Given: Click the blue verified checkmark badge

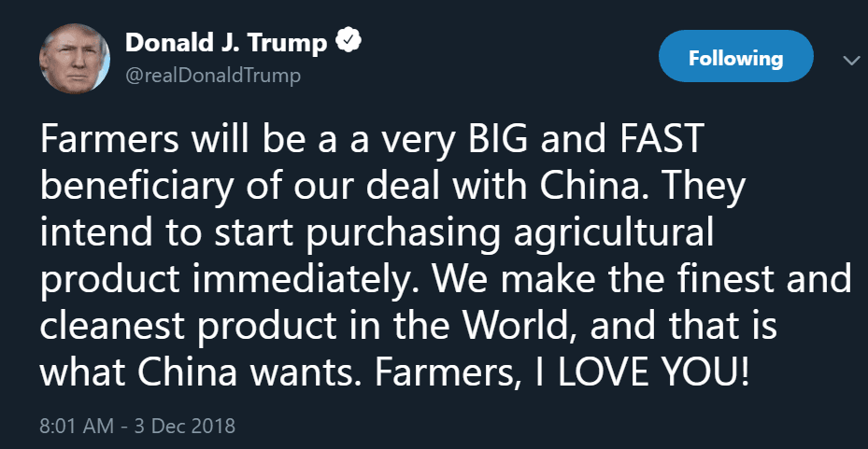Looking at the screenshot, I should 349,43.
